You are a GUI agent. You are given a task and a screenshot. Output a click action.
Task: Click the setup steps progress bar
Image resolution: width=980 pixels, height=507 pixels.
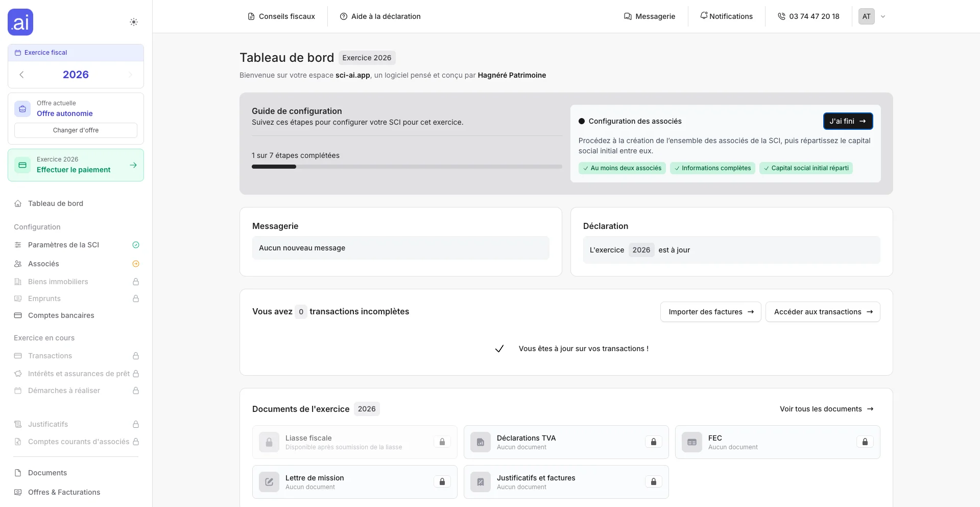[406, 167]
